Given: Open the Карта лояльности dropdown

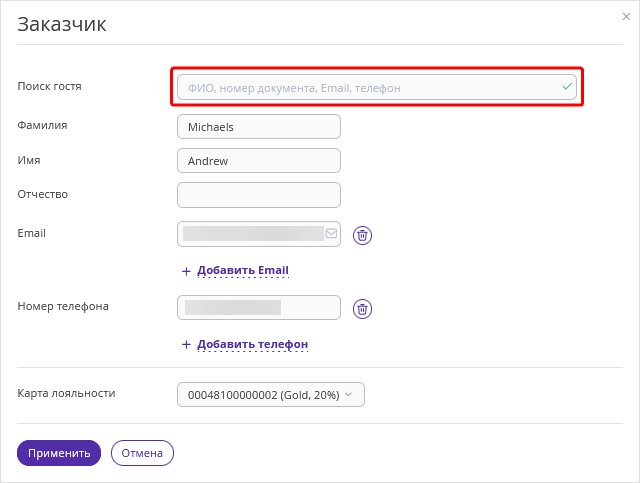Looking at the screenshot, I should [271, 394].
